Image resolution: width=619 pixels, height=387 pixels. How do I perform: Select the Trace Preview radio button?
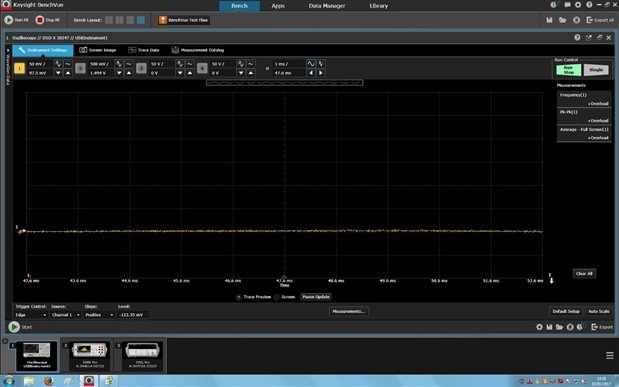point(239,297)
